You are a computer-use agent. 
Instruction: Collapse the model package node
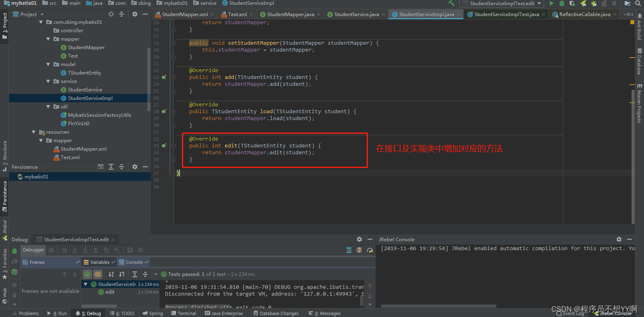[x=48, y=64]
